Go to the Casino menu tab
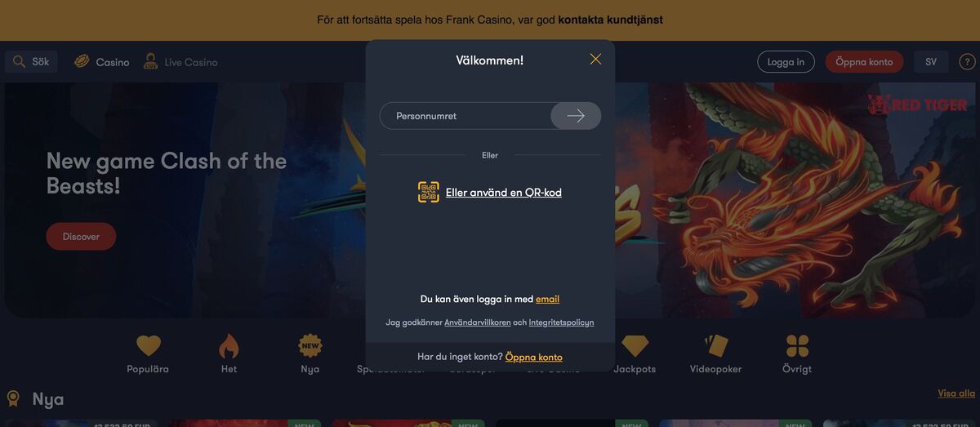Viewport: 980px width, 427px height. (102, 62)
